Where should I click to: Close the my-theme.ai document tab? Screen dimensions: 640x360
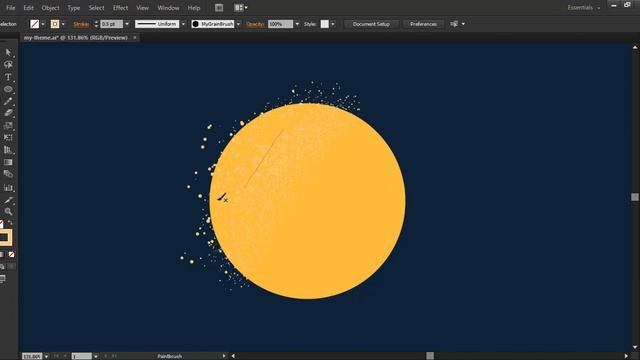coord(135,38)
